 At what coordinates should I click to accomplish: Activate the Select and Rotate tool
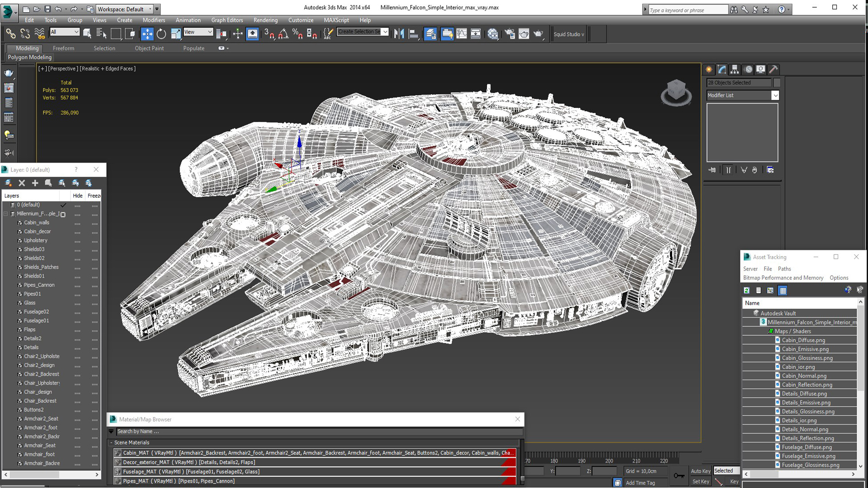pyautogui.click(x=161, y=34)
